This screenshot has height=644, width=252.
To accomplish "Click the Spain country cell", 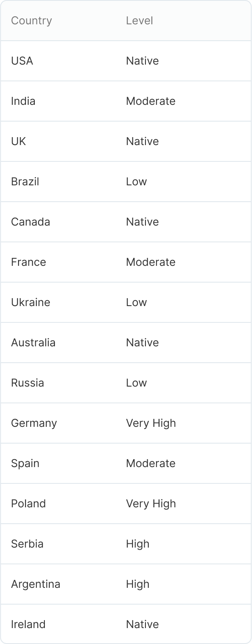I will tap(25, 463).
